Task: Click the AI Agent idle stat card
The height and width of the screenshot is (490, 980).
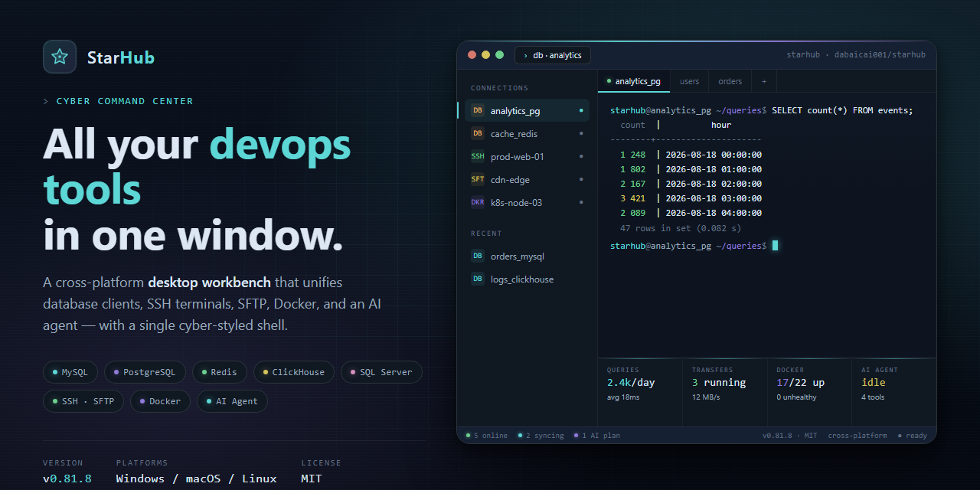Action: tap(894, 392)
